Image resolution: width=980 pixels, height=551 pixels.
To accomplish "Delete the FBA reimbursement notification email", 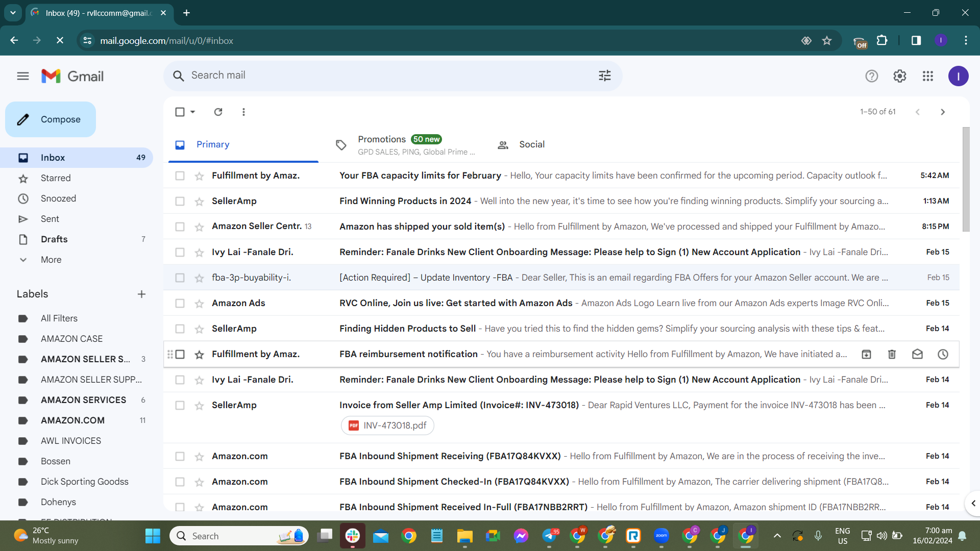I will [892, 354].
